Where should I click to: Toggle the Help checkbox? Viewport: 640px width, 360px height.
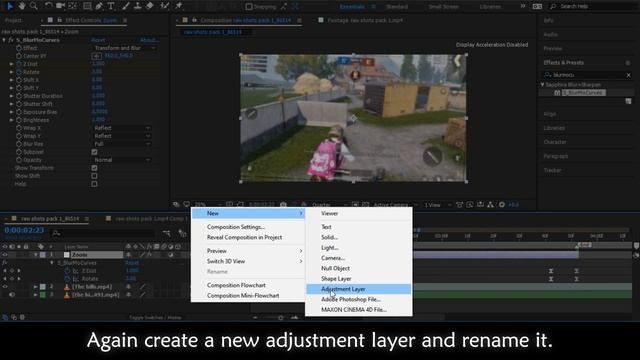coord(94,184)
